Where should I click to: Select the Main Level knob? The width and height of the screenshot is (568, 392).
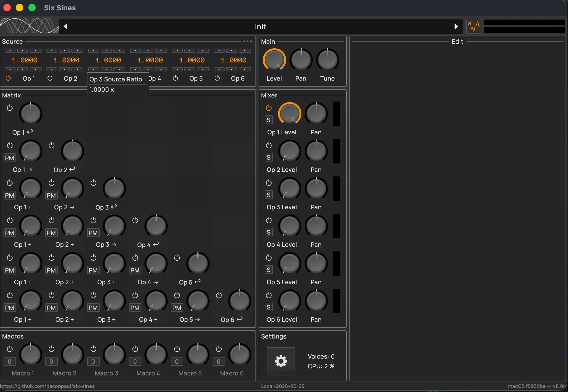pyautogui.click(x=274, y=60)
